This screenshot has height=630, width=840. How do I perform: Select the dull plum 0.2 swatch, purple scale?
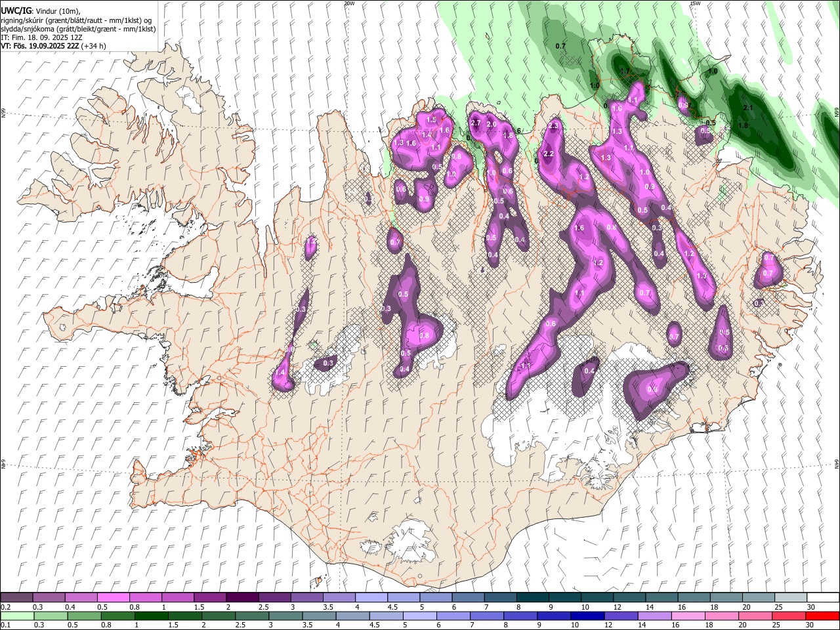(16, 598)
